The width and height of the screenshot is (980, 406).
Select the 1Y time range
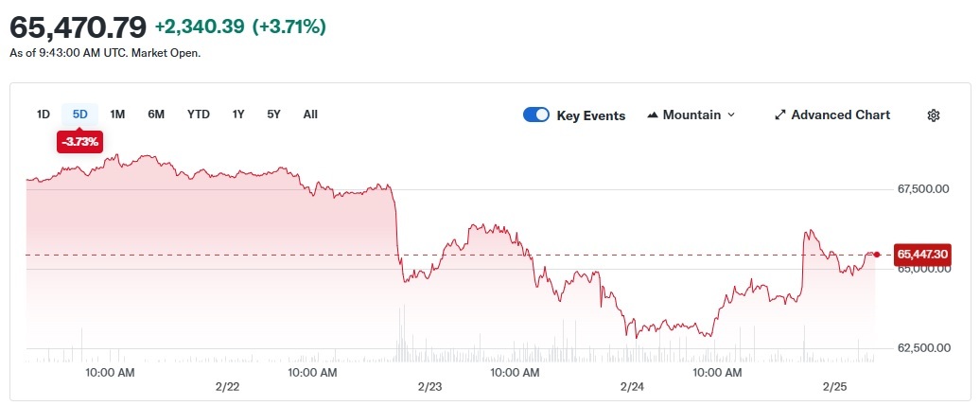[238, 115]
